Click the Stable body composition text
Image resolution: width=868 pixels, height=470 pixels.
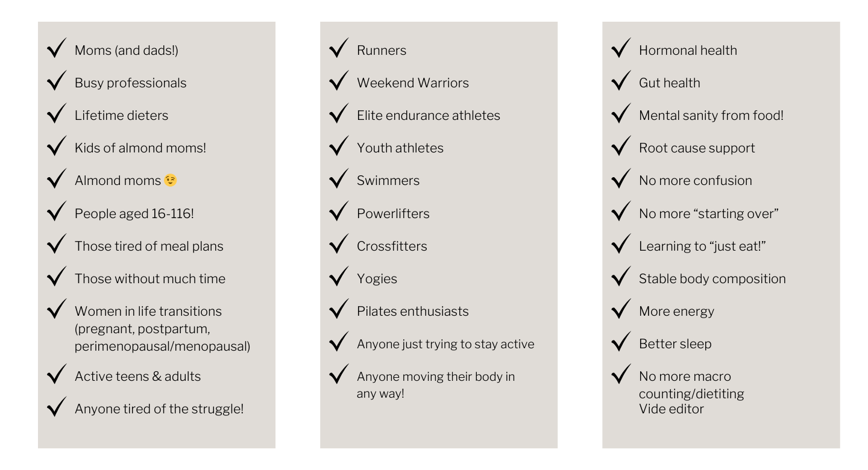coord(712,278)
